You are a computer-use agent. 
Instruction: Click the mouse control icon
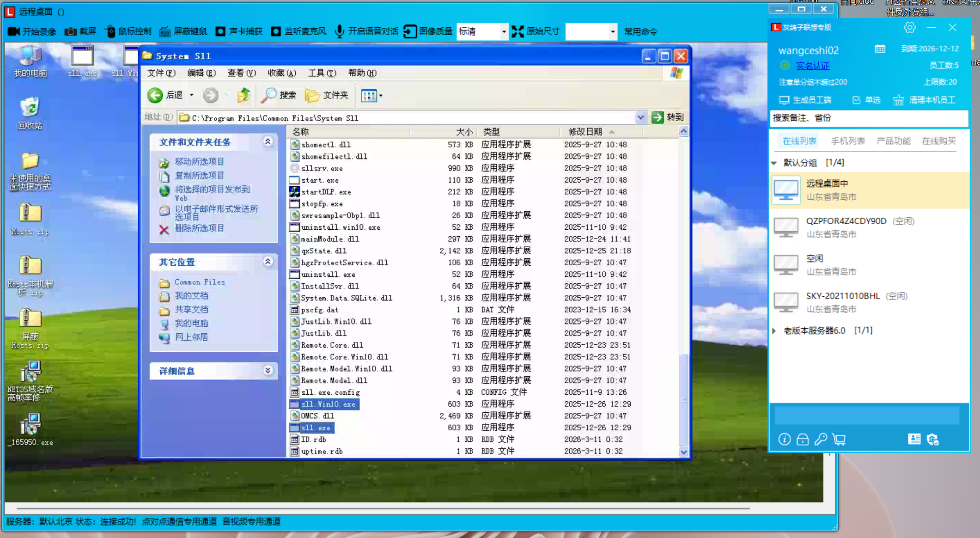110,31
